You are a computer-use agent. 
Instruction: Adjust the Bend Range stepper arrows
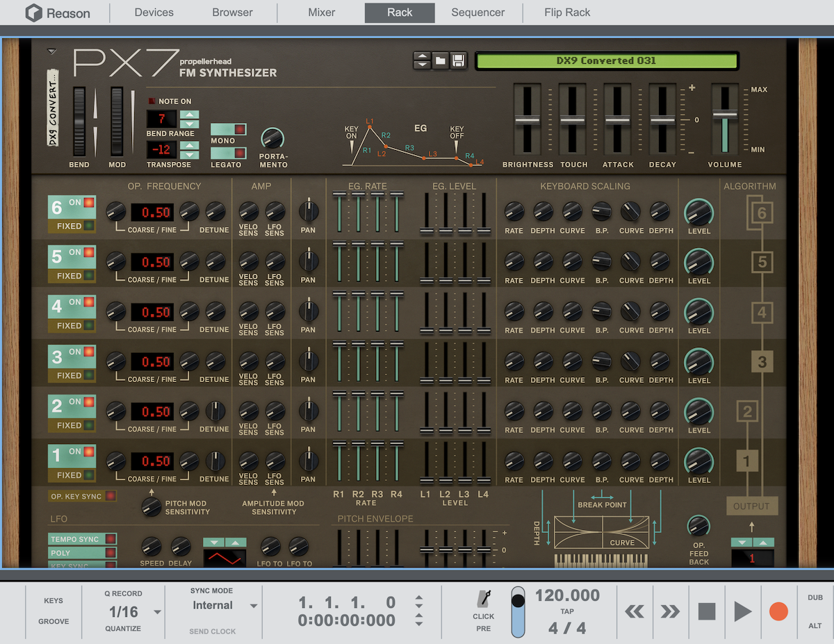(189, 119)
